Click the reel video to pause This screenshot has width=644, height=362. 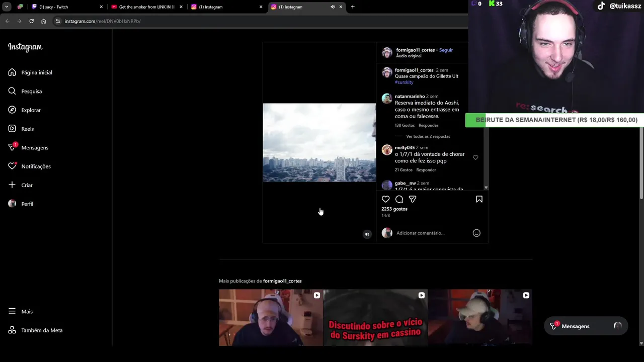coord(319,142)
